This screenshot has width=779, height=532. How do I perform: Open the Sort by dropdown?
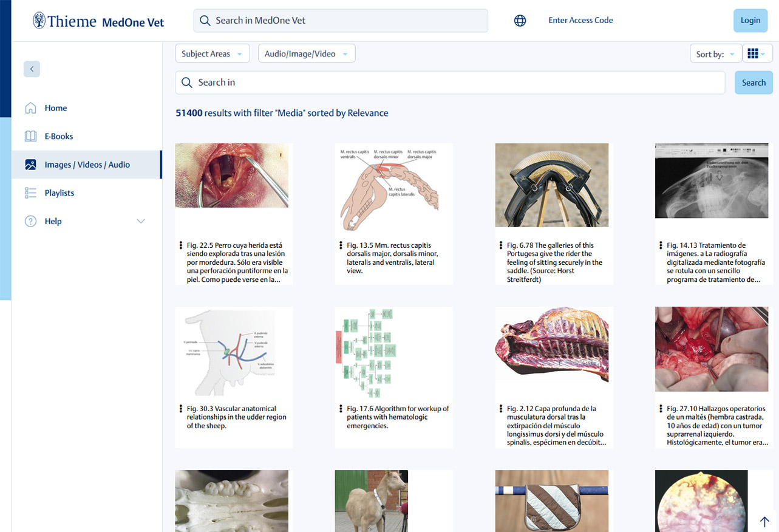[715, 54]
